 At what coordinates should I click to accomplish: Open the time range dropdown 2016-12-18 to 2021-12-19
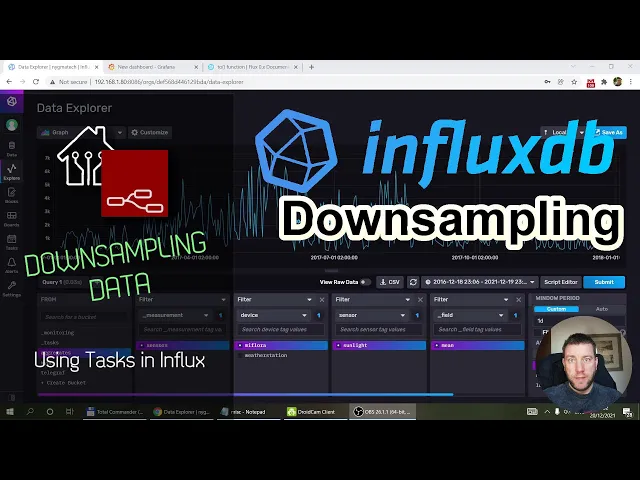tap(480, 282)
